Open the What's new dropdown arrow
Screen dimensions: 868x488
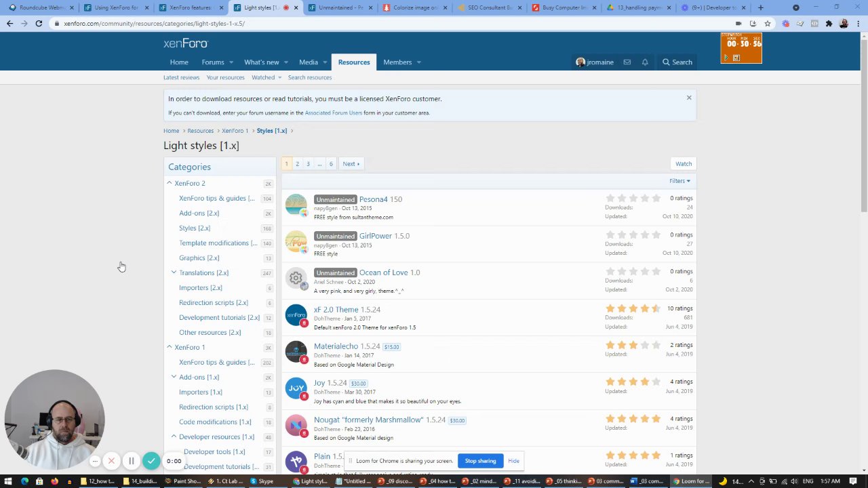click(x=285, y=62)
